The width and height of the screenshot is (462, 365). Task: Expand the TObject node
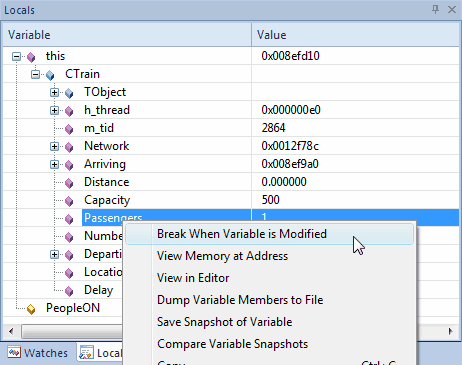(54, 92)
